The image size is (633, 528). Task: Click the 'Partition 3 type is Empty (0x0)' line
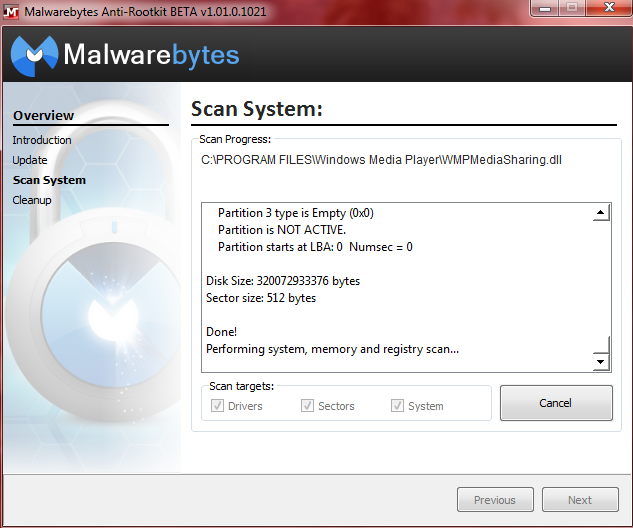(x=296, y=213)
